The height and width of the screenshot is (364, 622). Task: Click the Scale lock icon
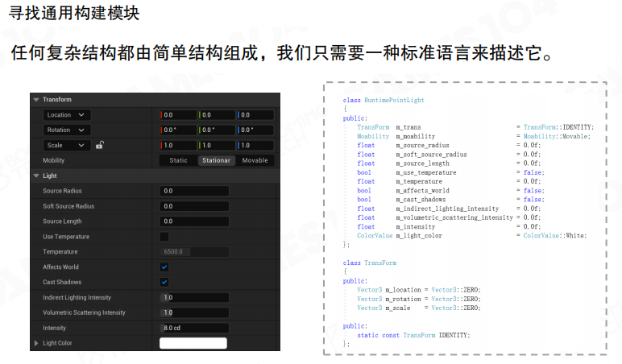(99, 146)
